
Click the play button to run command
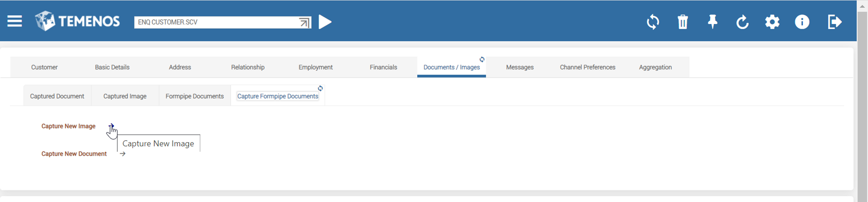[325, 22]
